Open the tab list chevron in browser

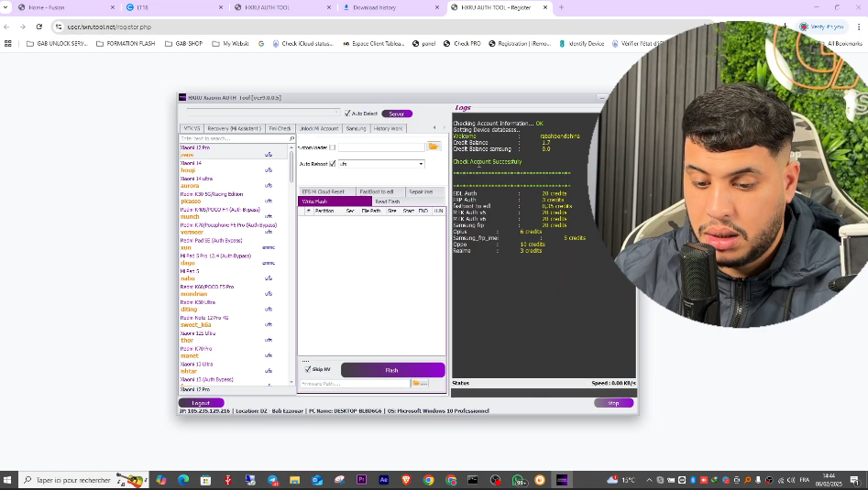tap(5, 7)
